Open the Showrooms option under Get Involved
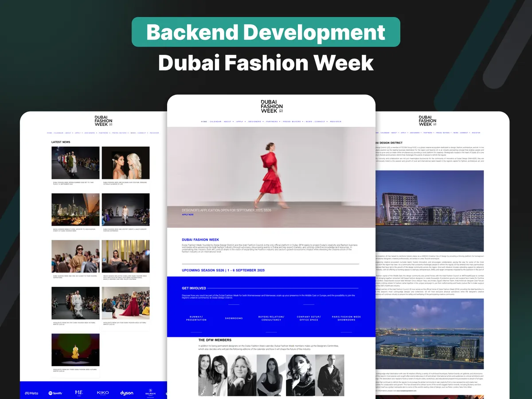The width and height of the screenshot is (532, 399). point(234,318)
